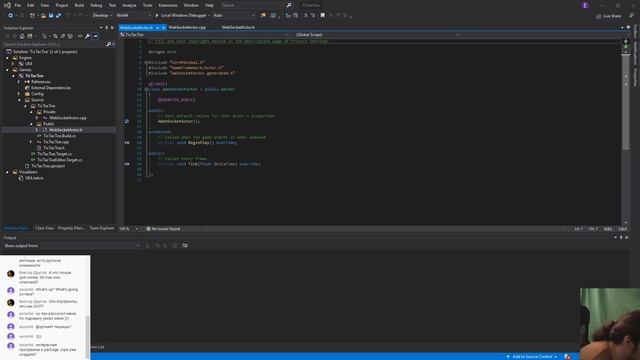The width and height of the screenshot is (640, 360).
Task: Toggle word wrap icon in Output panel
Action: pos(185,245)
